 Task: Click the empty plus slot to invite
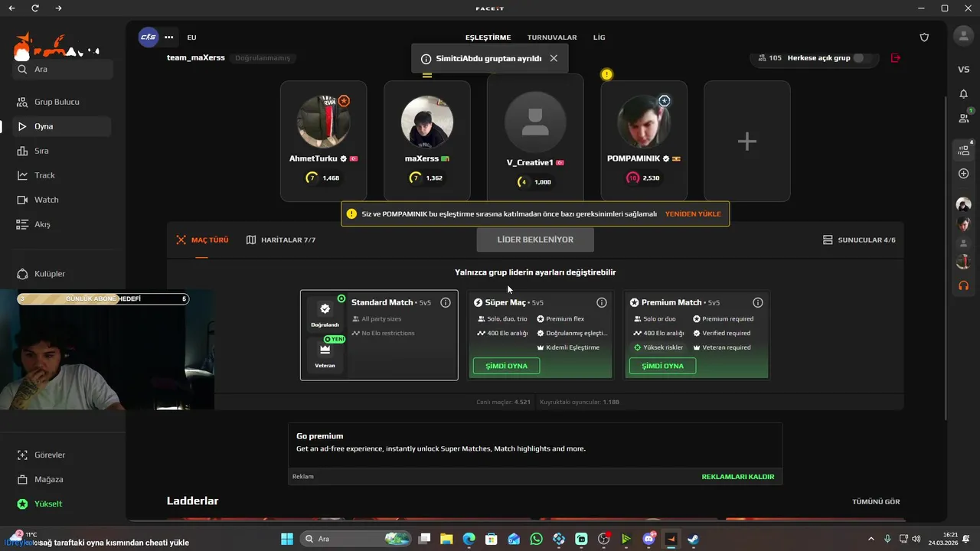click(747, 142)
